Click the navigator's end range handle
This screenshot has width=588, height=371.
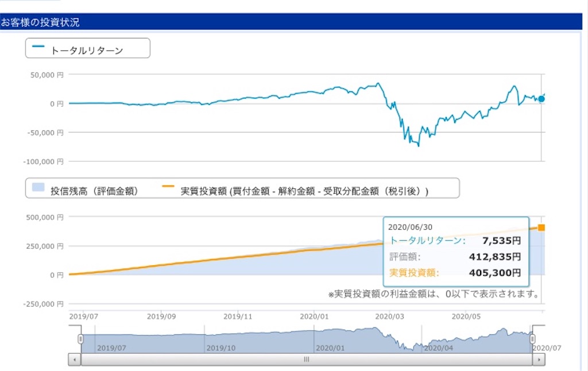[532, 339]
